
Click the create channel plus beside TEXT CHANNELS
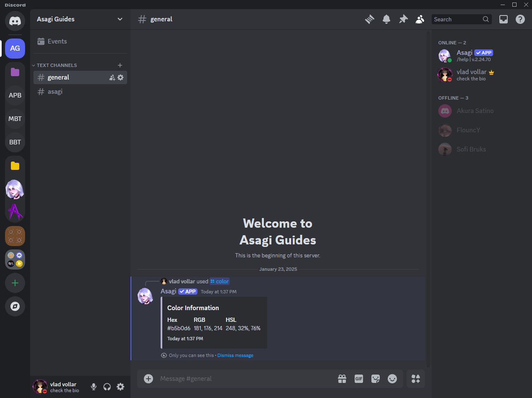pyautogui.click(x=120, y=65)
